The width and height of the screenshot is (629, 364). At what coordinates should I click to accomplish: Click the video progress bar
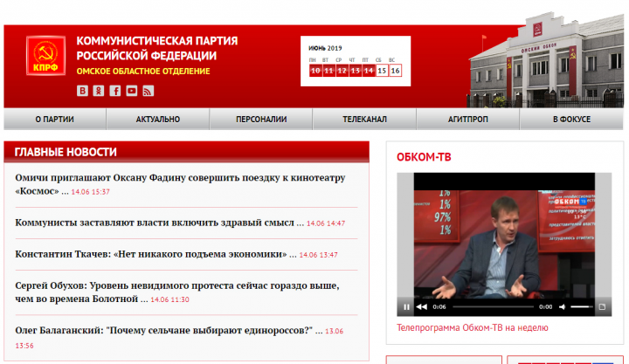click(x=493, y=307)
